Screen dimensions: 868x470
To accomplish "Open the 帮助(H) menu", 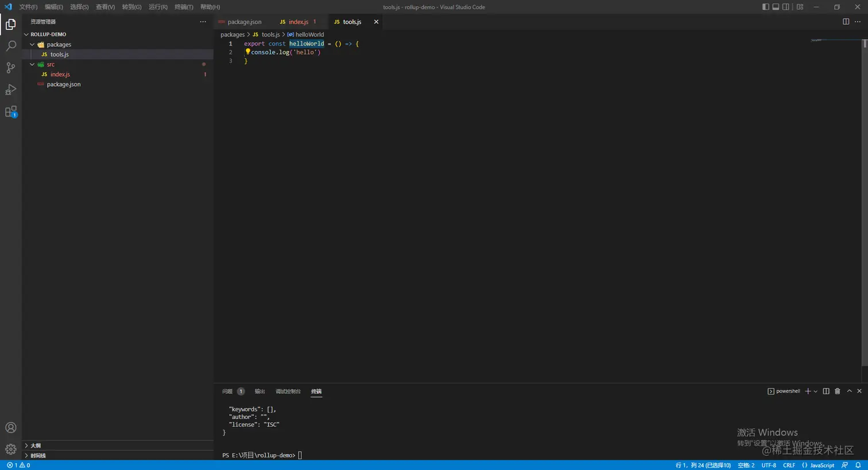I will (x=210, y=7).
